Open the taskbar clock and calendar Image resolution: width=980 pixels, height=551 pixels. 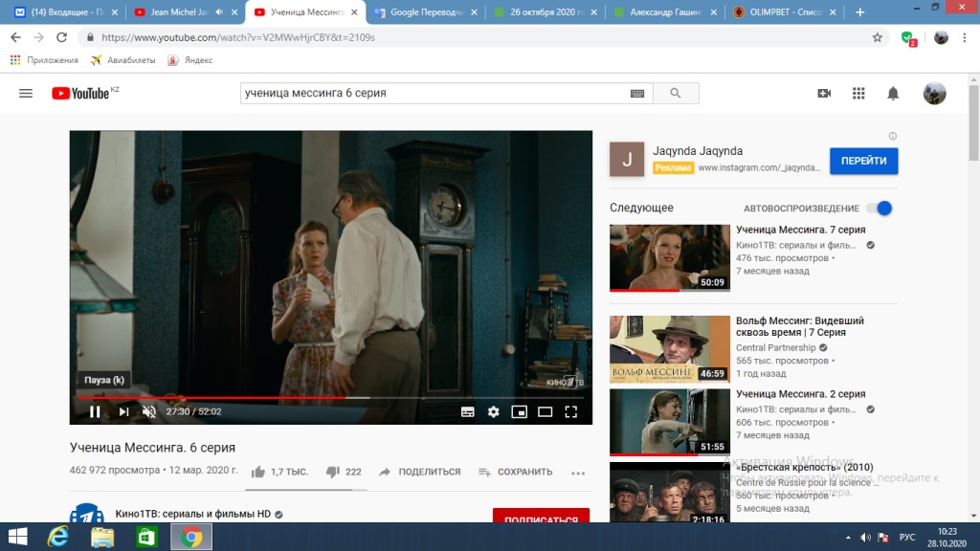tap(947, 538)
